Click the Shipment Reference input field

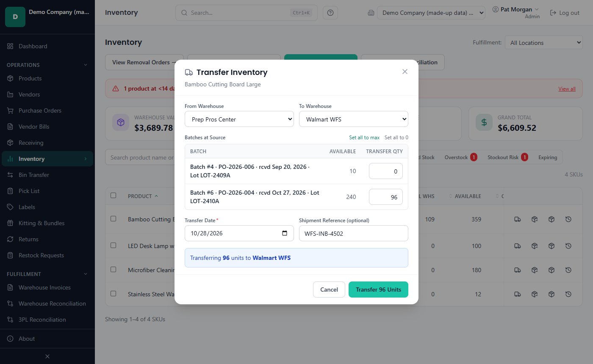(354, 233)
